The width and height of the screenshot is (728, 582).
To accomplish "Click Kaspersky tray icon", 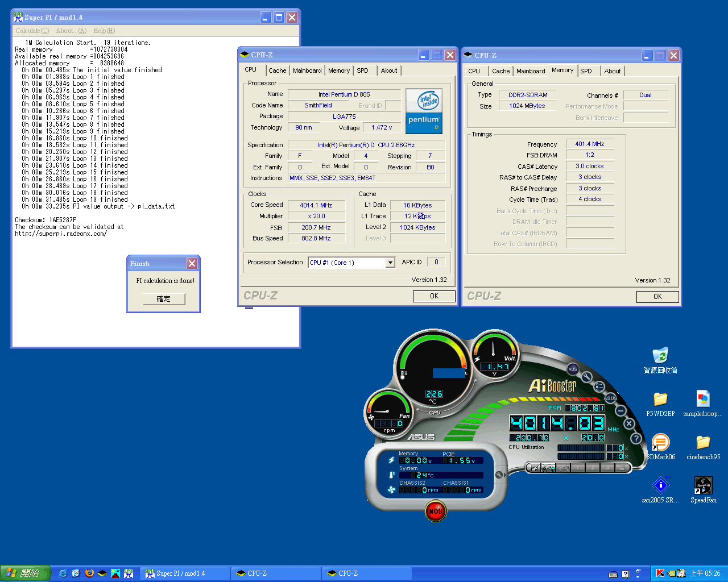I will [x=660, y=573].
